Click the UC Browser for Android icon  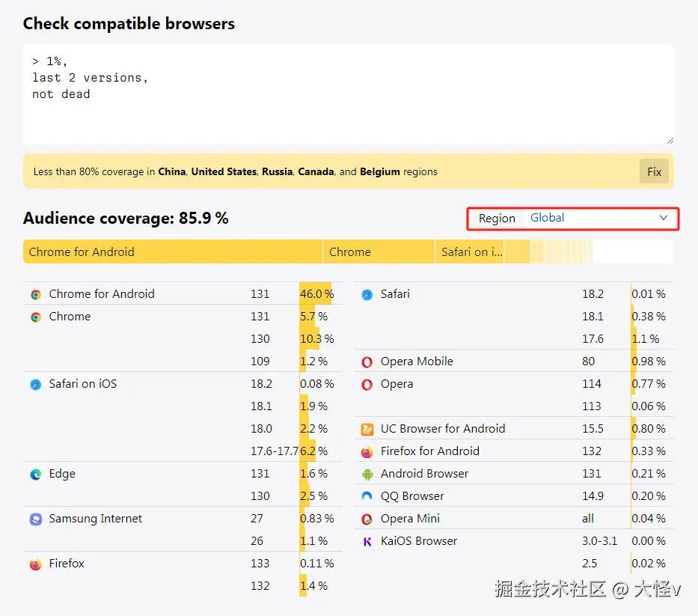pos(367,430)
